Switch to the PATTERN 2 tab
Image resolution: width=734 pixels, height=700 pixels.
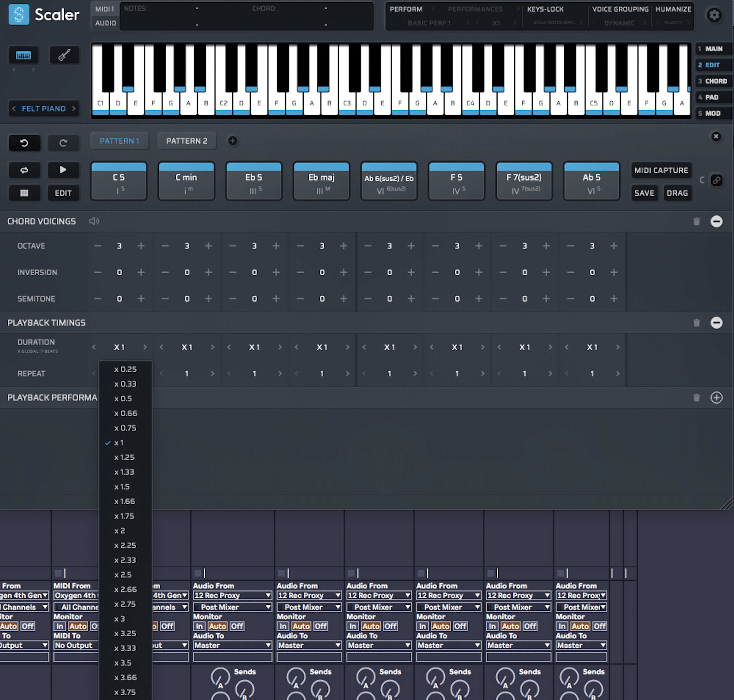point(187,141)
